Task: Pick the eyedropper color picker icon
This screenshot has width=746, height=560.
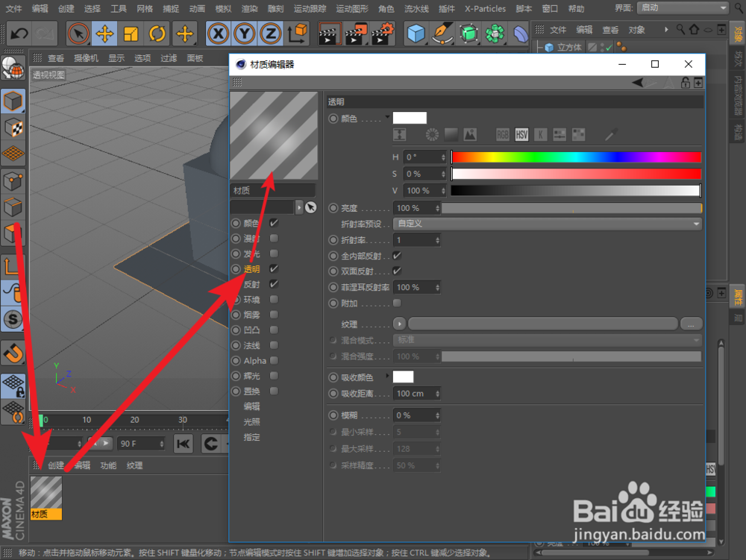Action: [x=611, y=134]
